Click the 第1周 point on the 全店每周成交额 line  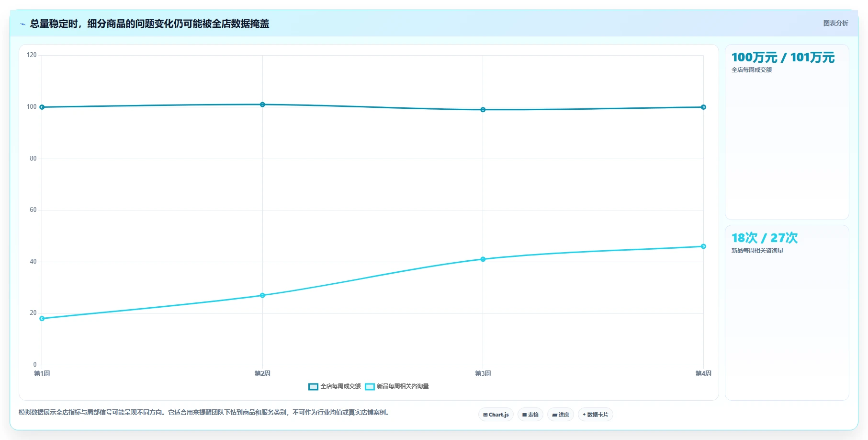(x=42, y=107)
